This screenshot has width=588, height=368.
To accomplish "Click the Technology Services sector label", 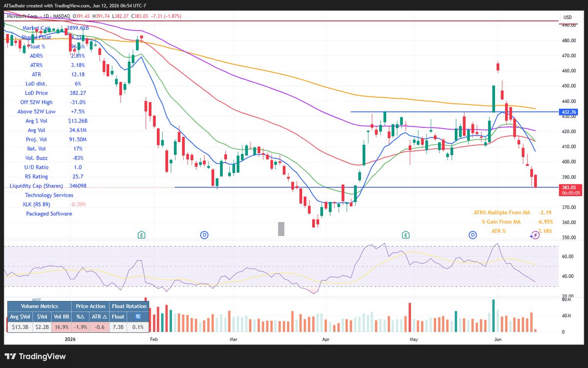I will pyautogui.click(x=49, y=195).
